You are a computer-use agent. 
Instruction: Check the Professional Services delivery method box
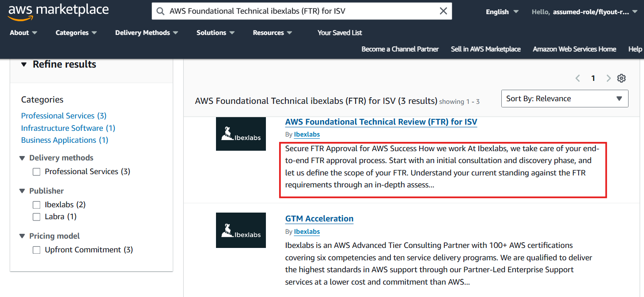pos(37,171)
